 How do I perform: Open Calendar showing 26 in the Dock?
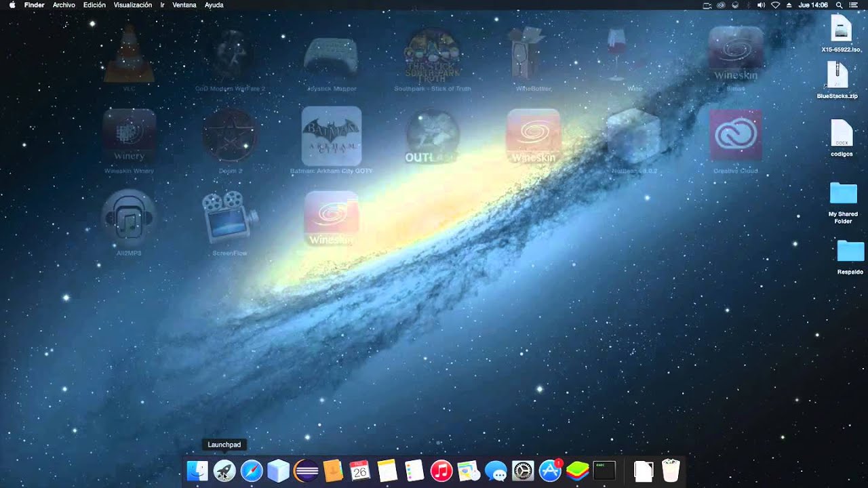360,470
